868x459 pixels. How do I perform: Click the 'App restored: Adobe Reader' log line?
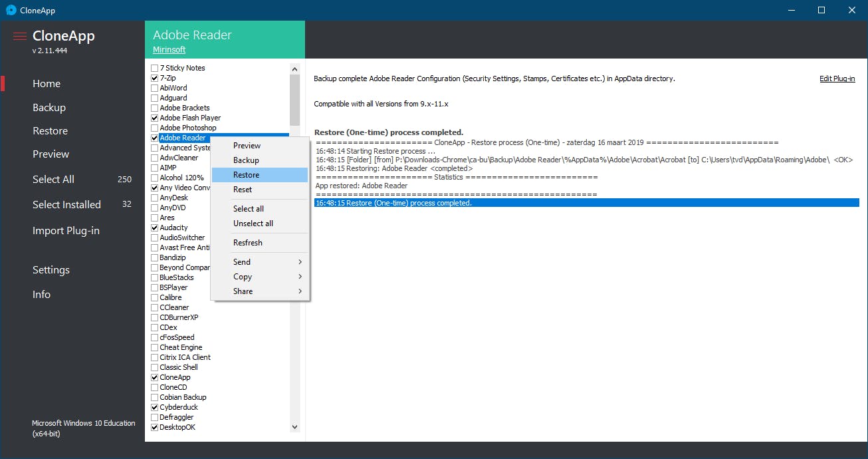(x=362, y=186)
